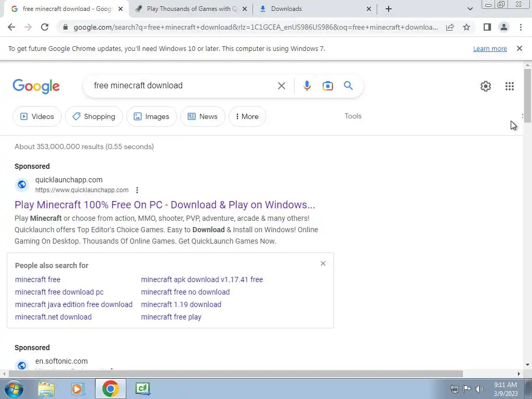This screenshot has height=399, width=532.
Task: Go back using the browser back arrow
Action: point(11,27)
